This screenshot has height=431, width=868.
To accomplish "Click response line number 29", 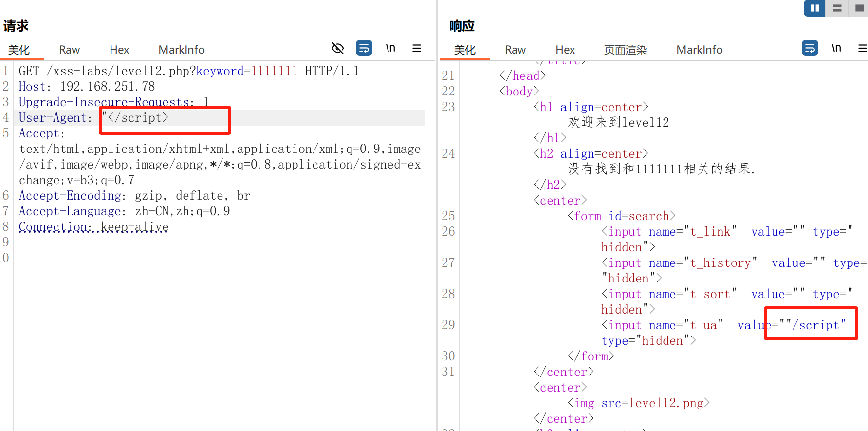I will point(448,325).
